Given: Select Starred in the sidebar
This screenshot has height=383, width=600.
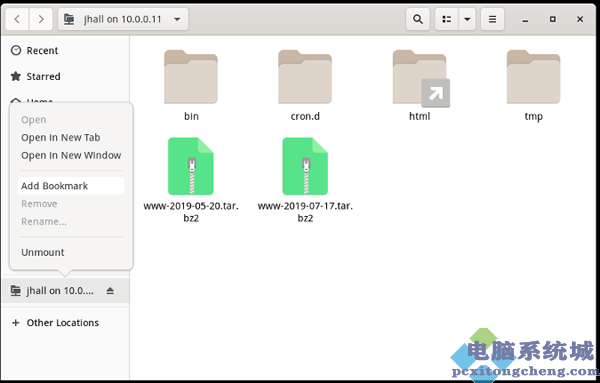Looking at the screenshot, I should click(x=65, y=77).
